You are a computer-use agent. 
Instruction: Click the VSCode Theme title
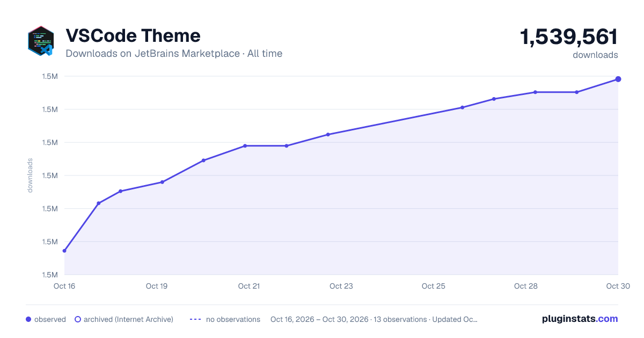point(133,35)
